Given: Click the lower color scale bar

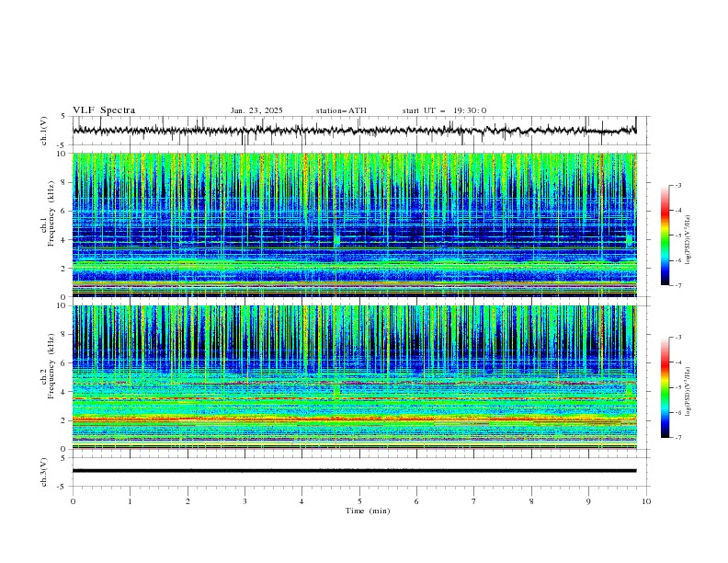Looking at the screenshot, I should 665,387.
